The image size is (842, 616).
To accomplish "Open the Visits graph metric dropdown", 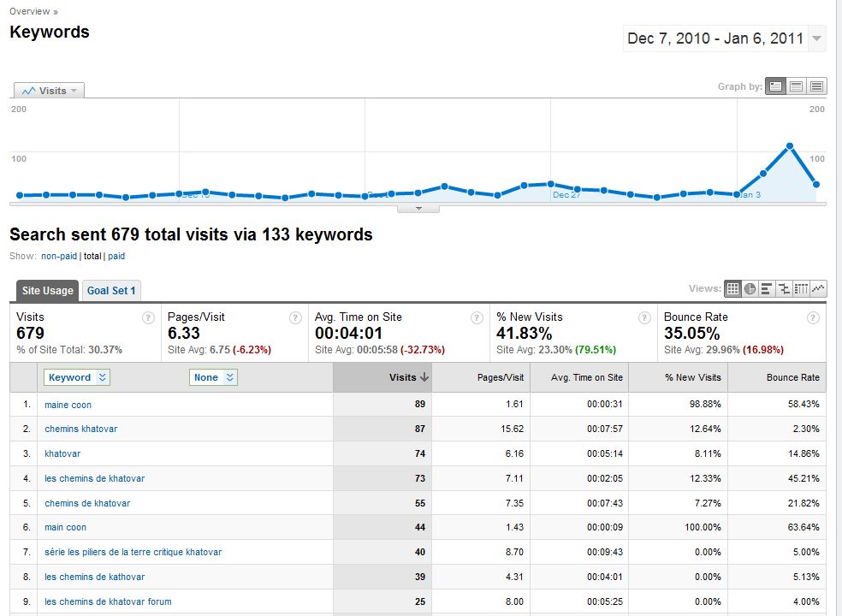I will [50, 91].
